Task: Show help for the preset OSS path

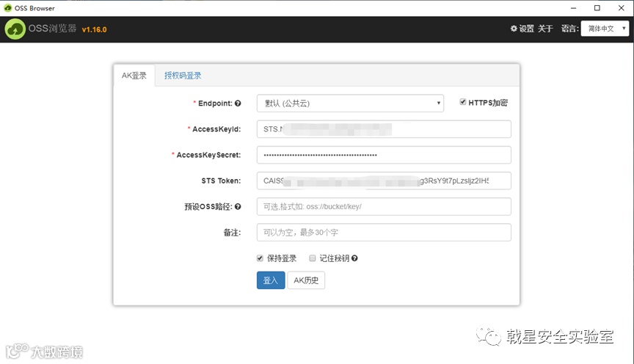Action: coord(238,207)
